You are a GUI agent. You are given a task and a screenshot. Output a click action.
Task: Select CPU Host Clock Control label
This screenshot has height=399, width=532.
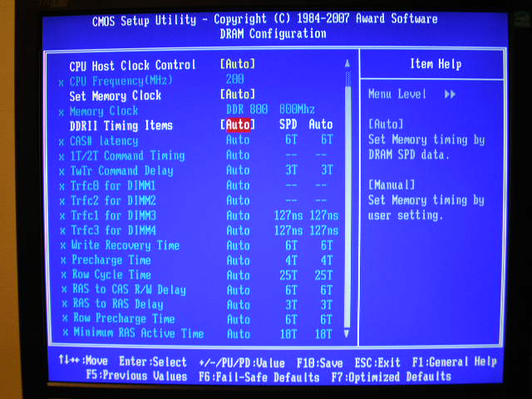[132, 65]
